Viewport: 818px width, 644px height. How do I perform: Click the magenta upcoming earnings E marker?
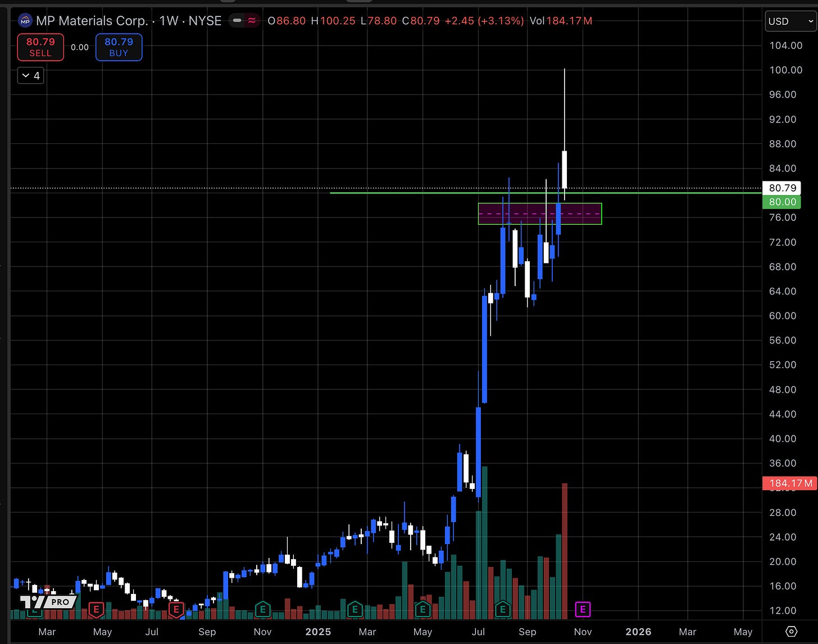click(583, 609)
